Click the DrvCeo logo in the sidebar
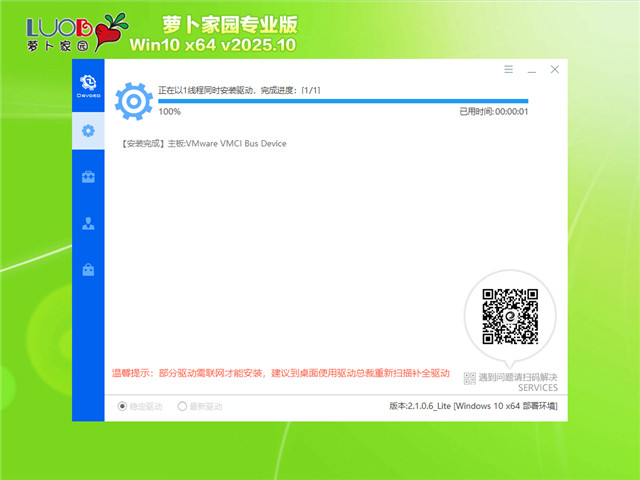This screenshot has height=480, width=640. [x=88, y=84]
